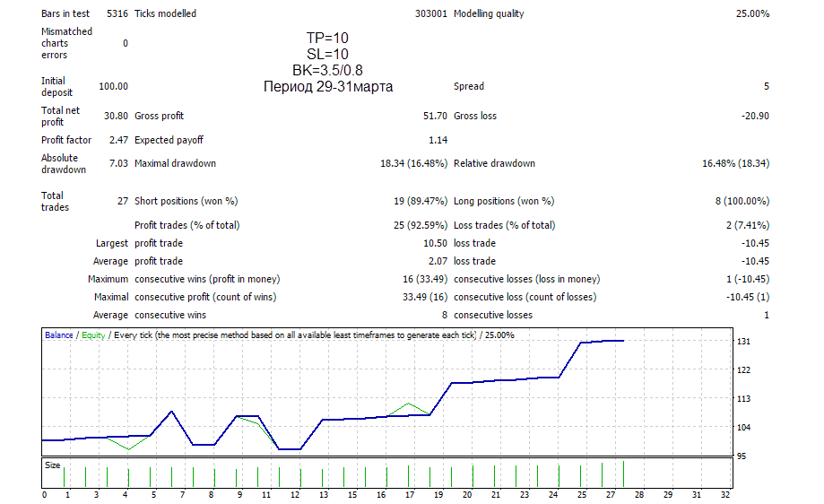Click the 131 value on chart Y axis
The height and width of the screenshot is (504, 824).
click(743, 342)
